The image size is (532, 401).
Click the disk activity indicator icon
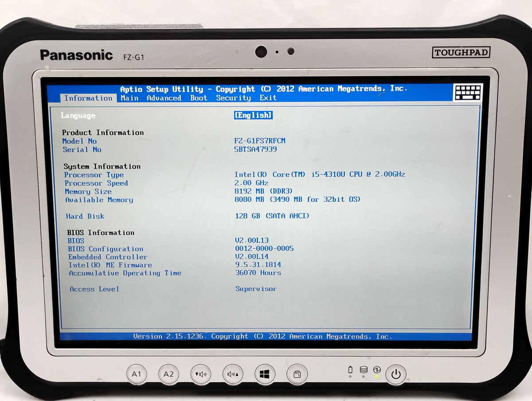pyautogui.click(x=364, y=369)
